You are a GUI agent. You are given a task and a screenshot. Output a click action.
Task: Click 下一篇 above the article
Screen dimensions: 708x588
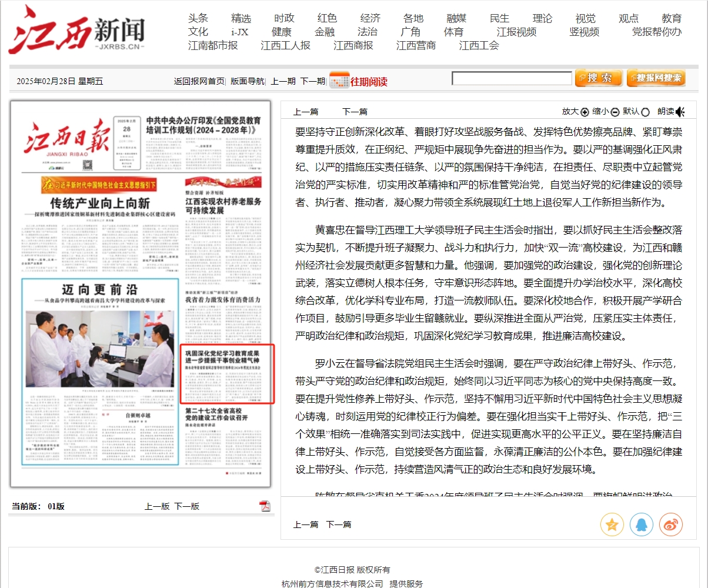[355, 112]
